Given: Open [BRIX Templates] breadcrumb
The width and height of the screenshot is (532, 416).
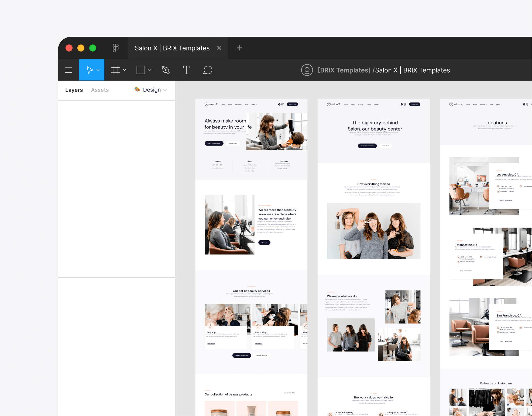Looking at the screenshot, I should 344,70.
